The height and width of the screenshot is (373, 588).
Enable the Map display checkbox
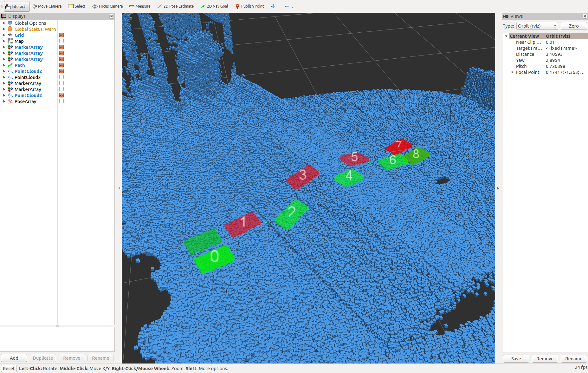coord(62,41)
